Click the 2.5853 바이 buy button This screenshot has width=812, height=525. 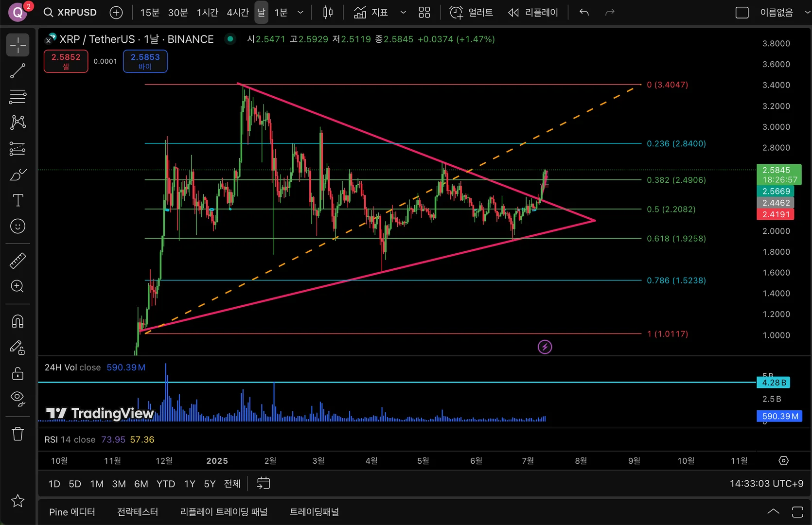pos(145,61)
